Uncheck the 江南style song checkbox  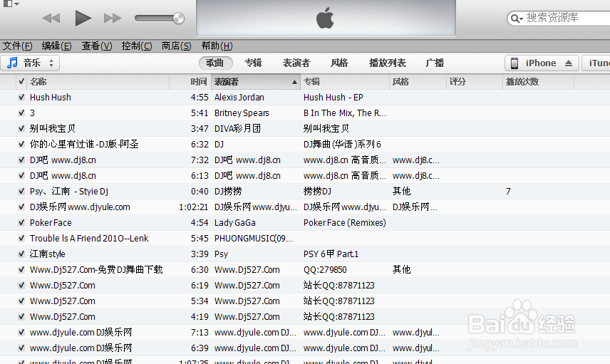pyautogui.click(x=21, y=254)
